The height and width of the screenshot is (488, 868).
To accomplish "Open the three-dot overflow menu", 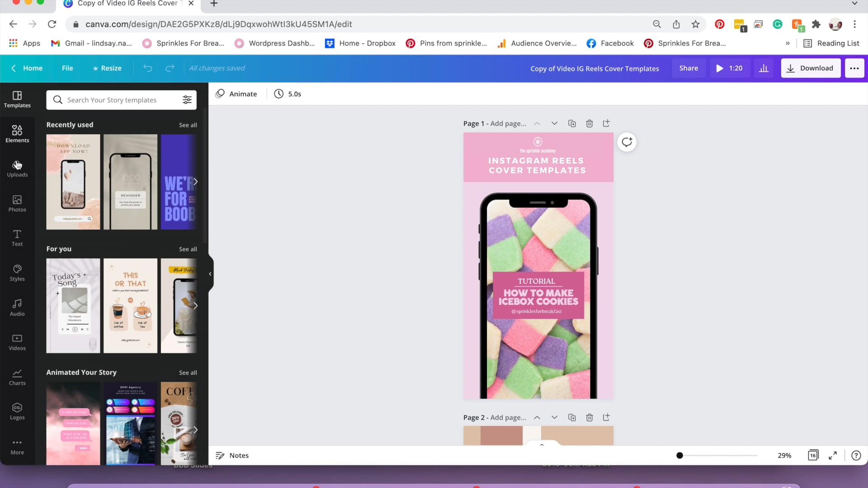I will point(854,68).
